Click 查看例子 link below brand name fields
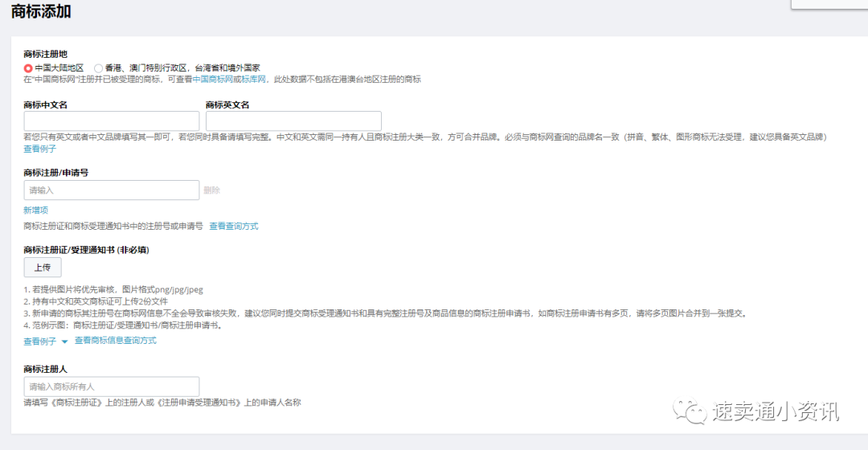The height and width of the screenshot is (450, 868). tap(39, 149)
